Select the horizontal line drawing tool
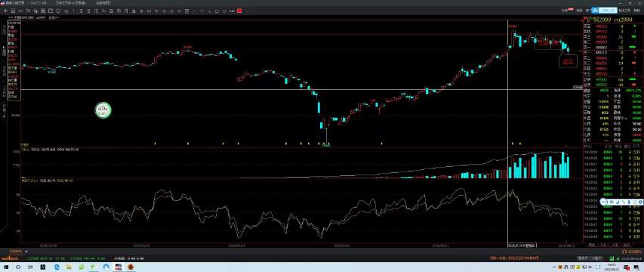Viewport: 644px width, 272px height. click(202, 11)
